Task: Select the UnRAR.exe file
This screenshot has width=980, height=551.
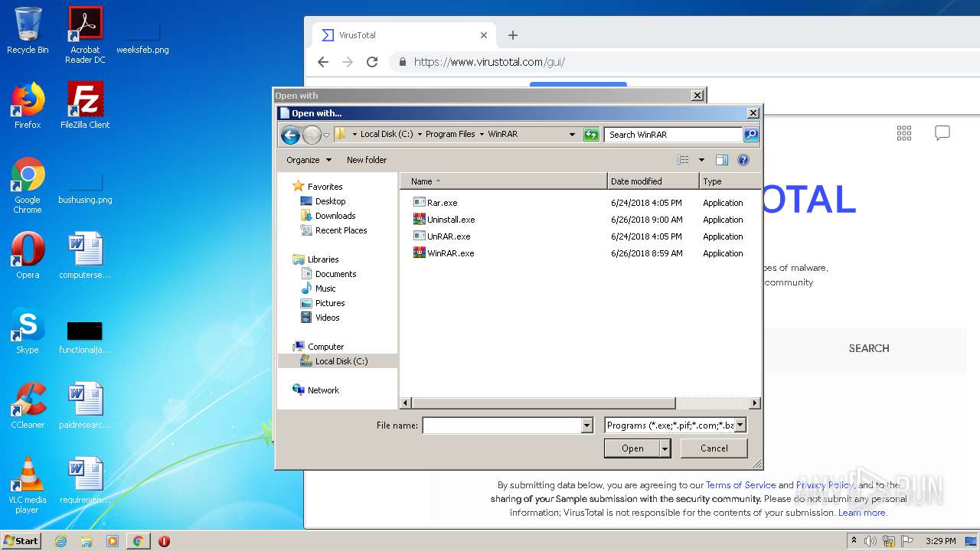Action: pyautogui.click(x=442, y=236)
